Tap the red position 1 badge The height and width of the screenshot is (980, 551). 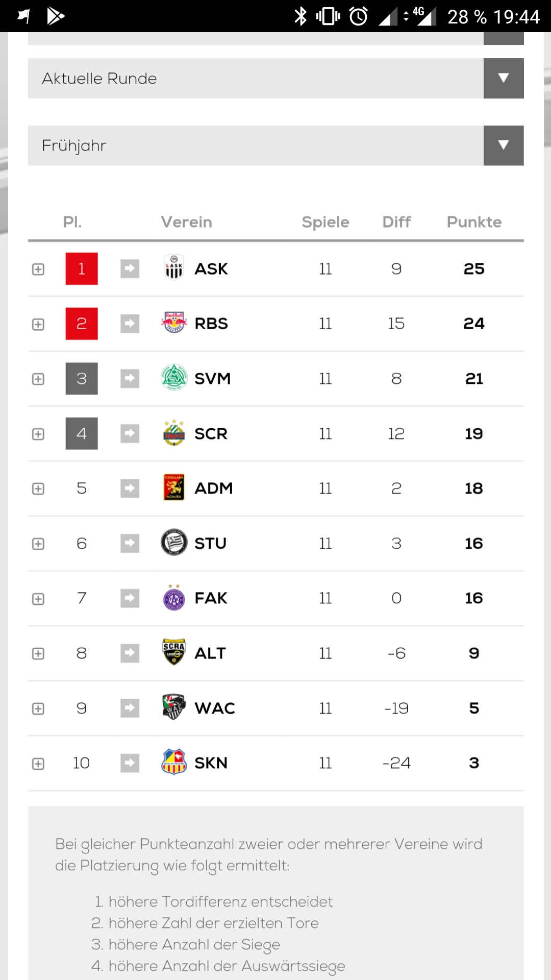(x=82, y=268)
